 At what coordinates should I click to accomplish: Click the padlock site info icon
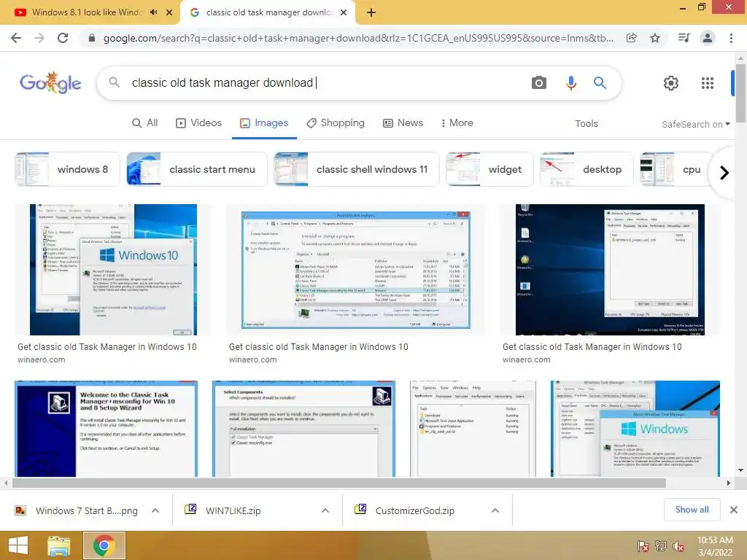pos(92,38)
